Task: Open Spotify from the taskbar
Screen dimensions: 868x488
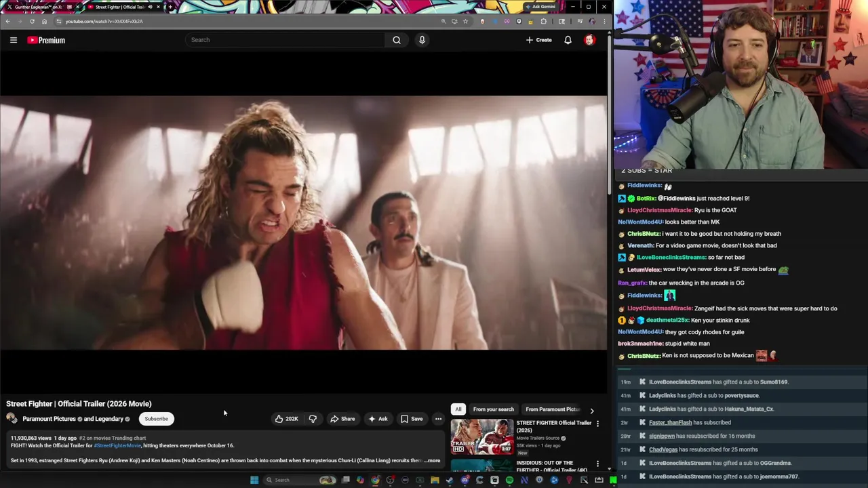Action: [509, 480]
